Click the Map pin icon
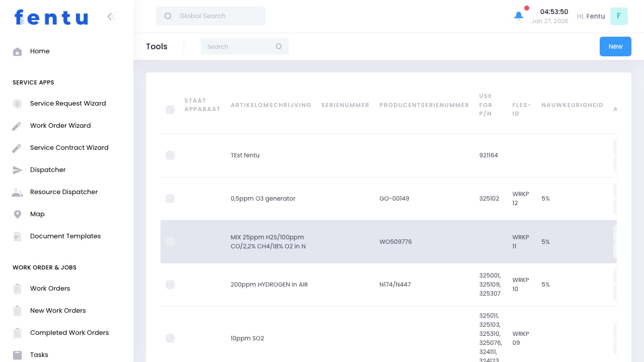 pos(17,214)
